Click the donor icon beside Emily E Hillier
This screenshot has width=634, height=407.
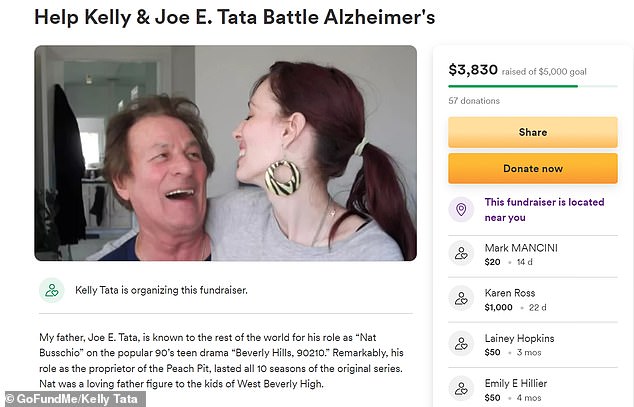pyautogui.click(x=461, y=390)
